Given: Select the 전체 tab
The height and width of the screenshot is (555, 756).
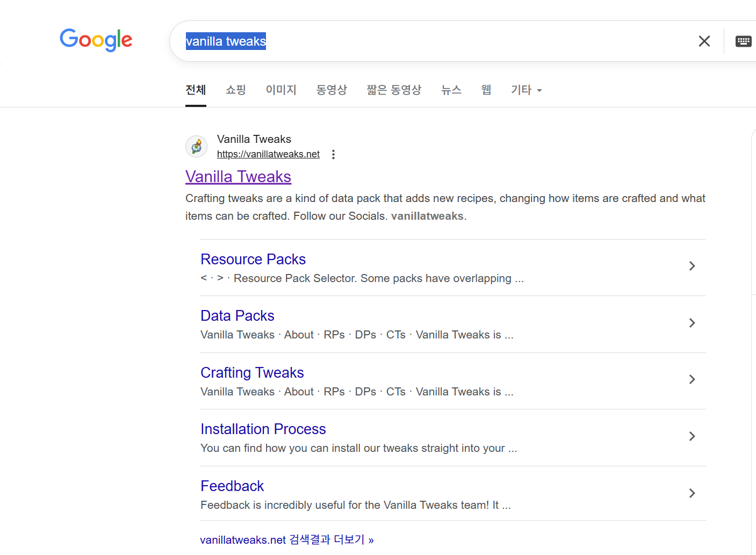Looking at the screenshot, I should (x=196, y=90).
